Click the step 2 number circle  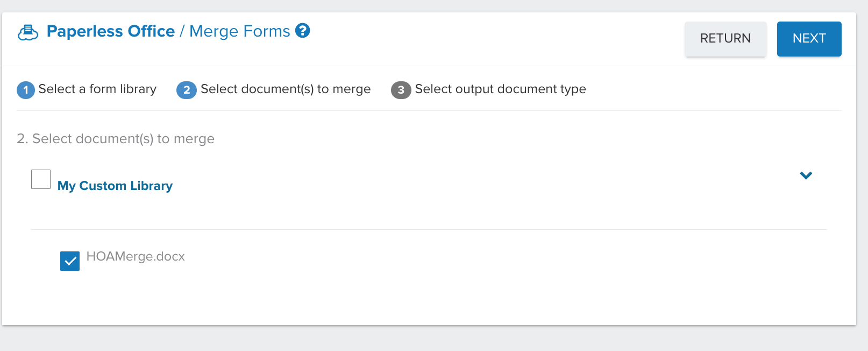point(187,90)
